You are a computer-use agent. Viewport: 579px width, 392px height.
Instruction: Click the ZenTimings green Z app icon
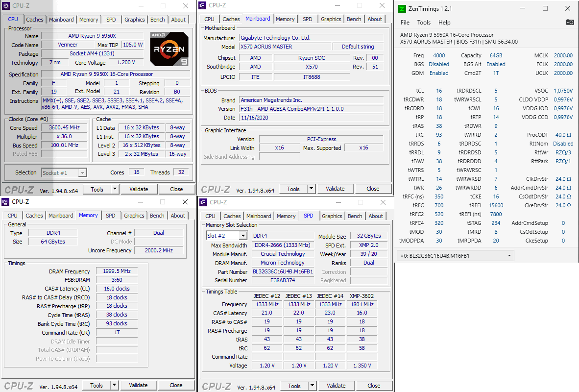[402, 8]
